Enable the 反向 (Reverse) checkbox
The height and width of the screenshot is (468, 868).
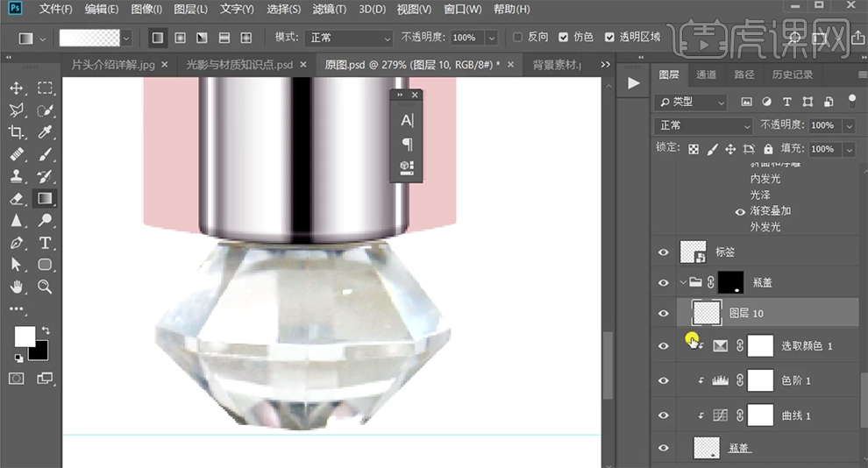click(x=518, y=38)
